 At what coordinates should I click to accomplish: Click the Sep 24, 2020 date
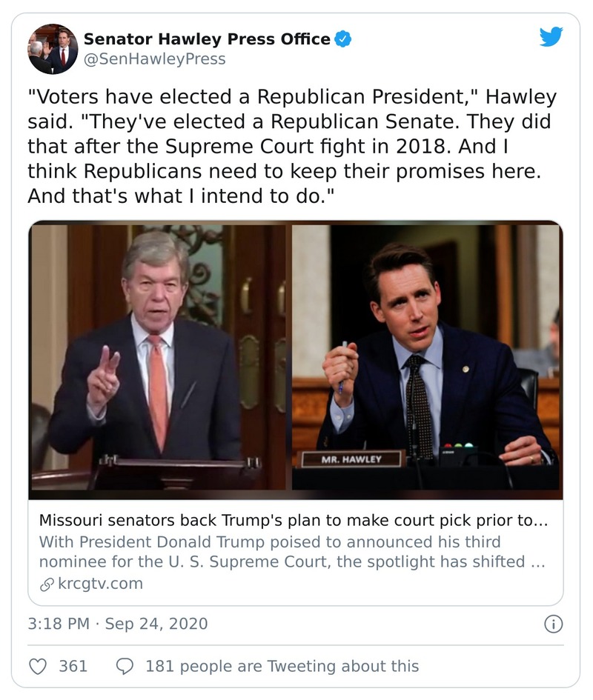(x=156, y=624)
